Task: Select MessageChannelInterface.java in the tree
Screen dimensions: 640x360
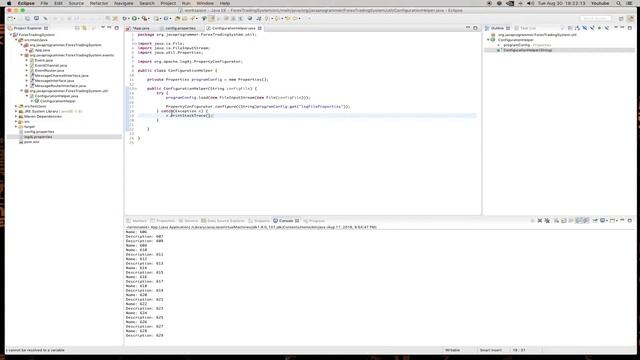Action: (61, 76)
